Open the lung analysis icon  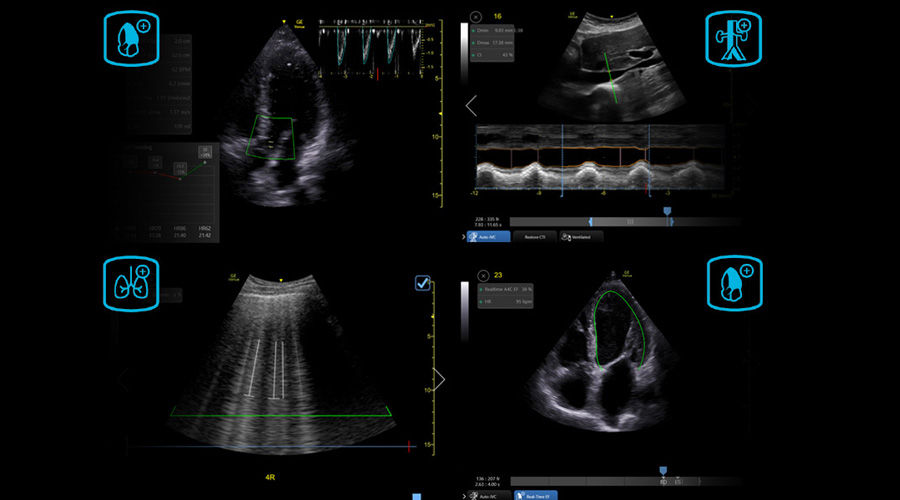tap(130, 283)
